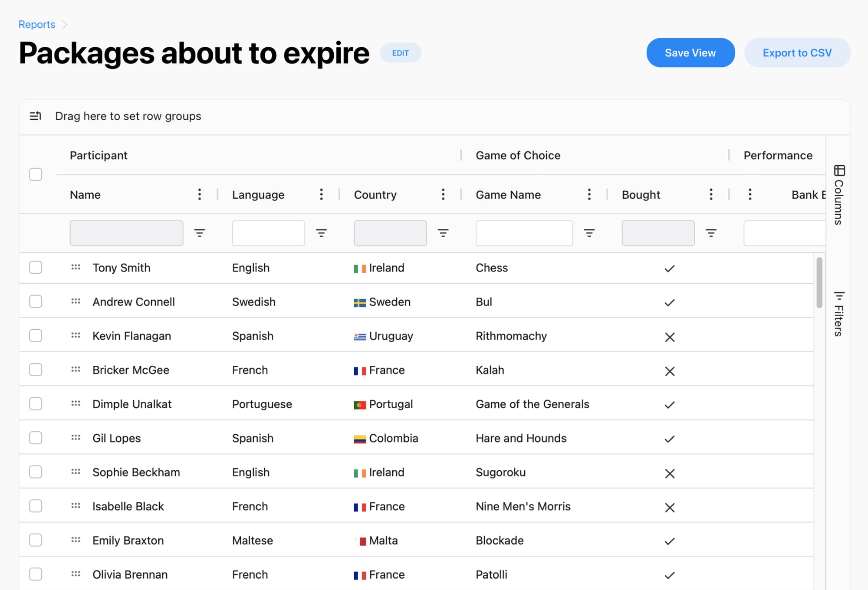Open the filter funnel on Language column
This screenshot has height=590, width=868.
322,233
